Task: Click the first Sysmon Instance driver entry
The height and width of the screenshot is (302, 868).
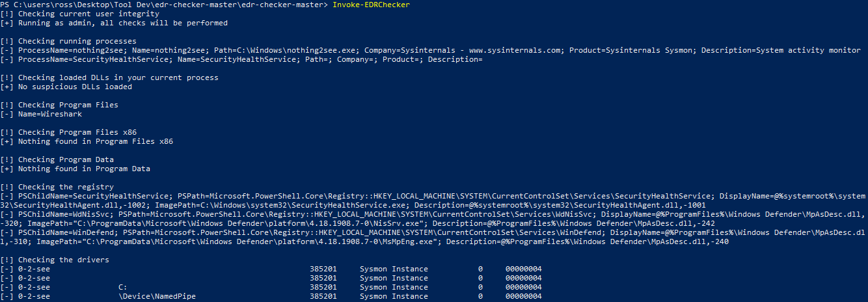Action: [x=394, y=269]
